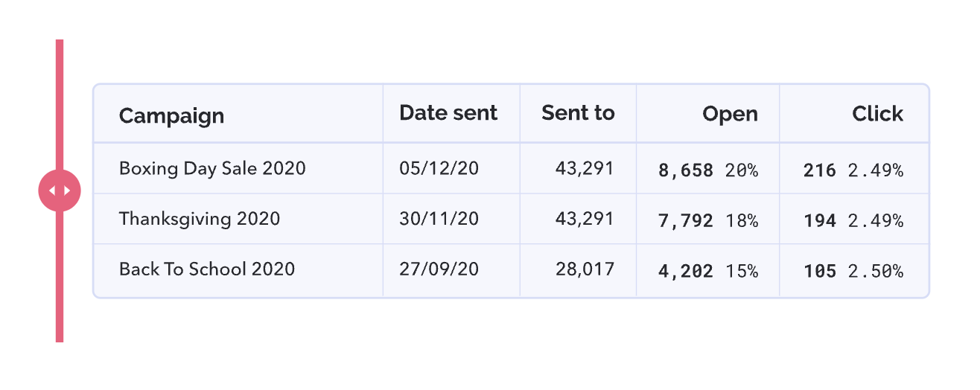The width and height of the screenshot is (980, 390).
Task: Click the 05/12/20 date cell
Action: point(439,168)
